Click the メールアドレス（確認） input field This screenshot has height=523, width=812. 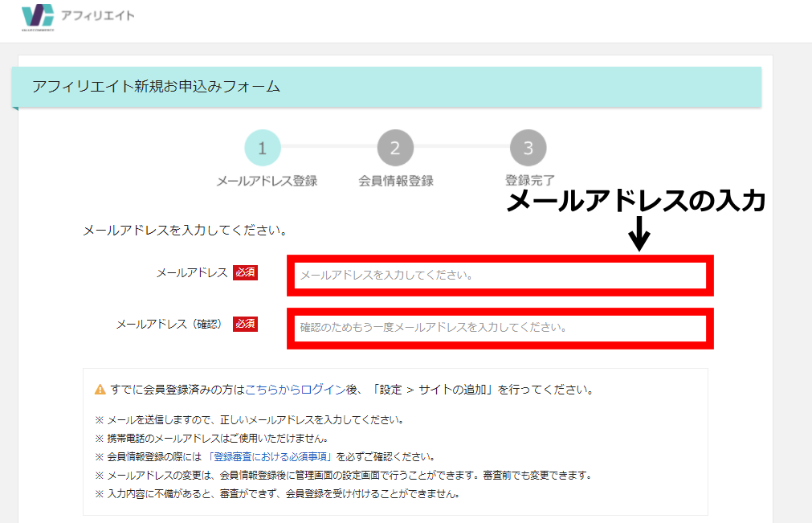coord(500,328)
